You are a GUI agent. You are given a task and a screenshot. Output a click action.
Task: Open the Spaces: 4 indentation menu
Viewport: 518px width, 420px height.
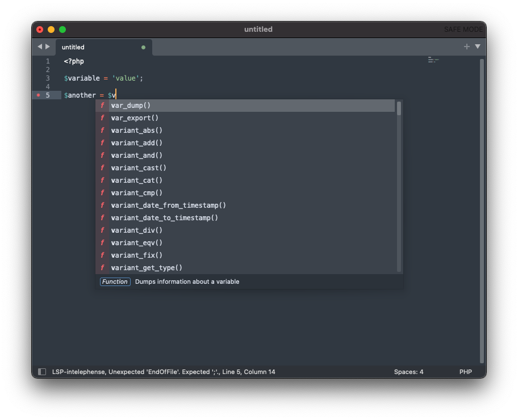click(408, 372)
